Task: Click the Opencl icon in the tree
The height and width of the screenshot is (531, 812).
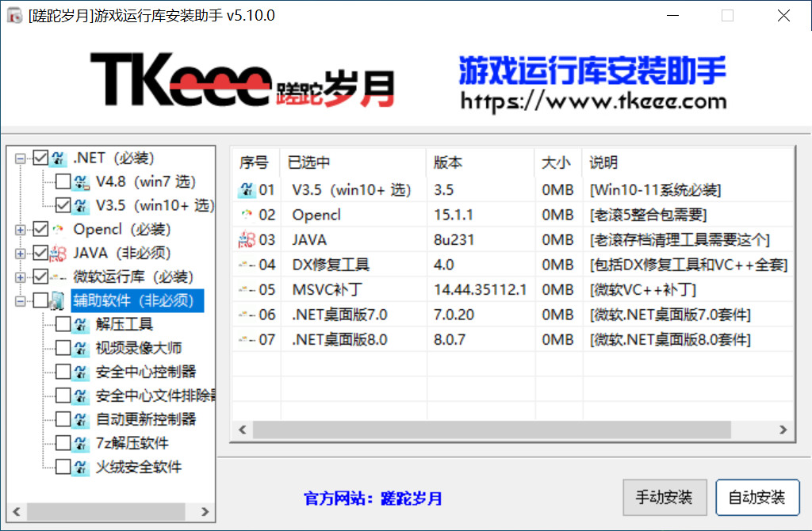Action: click(59, 230)
